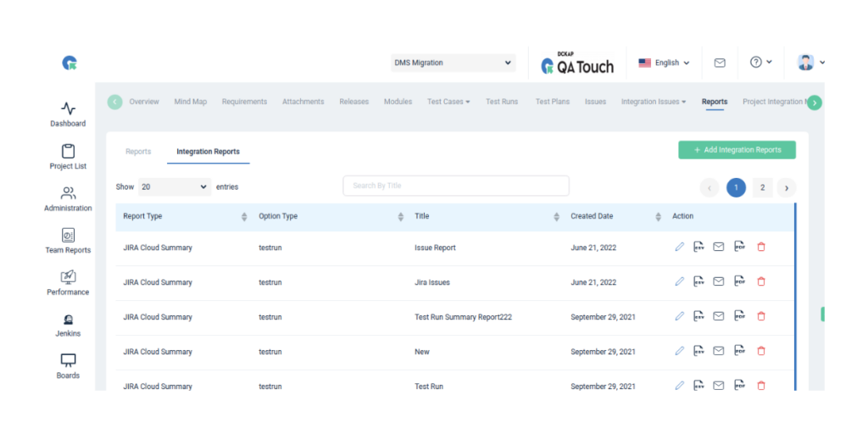Open the DMS Migration project dropdown
Viewport: 868px width, 434px height.
point(453,63)
